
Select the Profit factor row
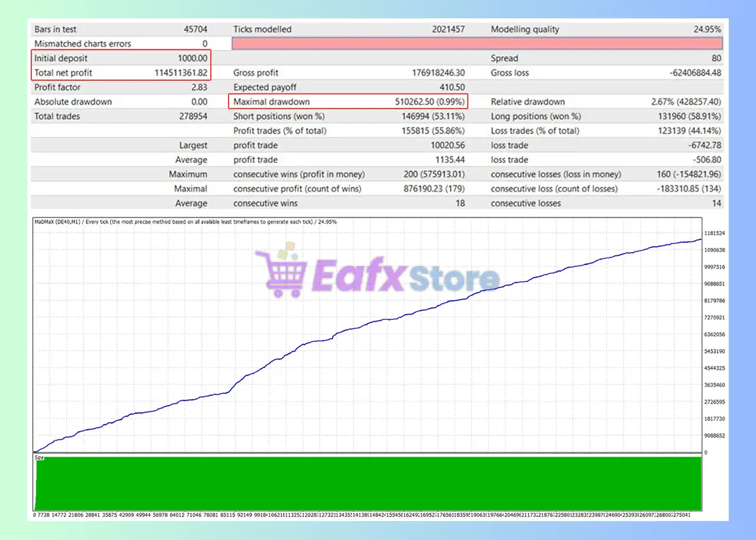[121, 87]
